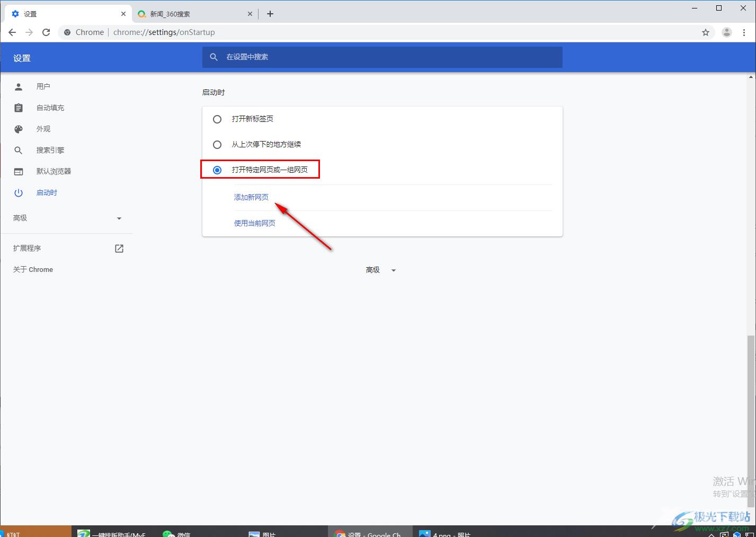
Task: Reload the settings page
Action: 46,32
